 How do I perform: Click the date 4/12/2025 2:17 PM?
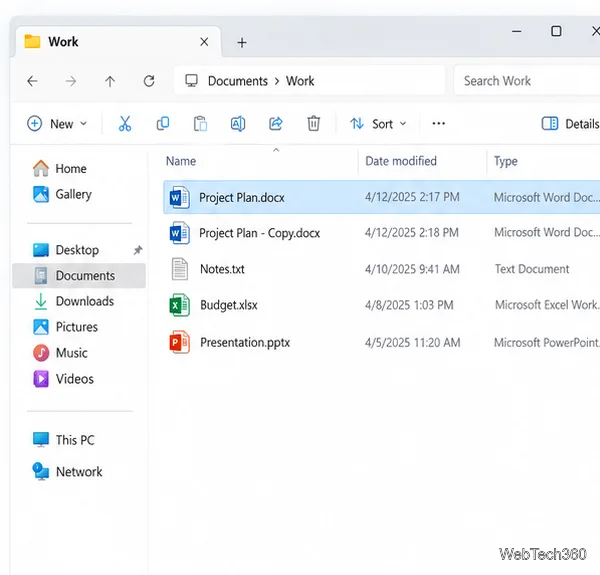click(412, 197)
